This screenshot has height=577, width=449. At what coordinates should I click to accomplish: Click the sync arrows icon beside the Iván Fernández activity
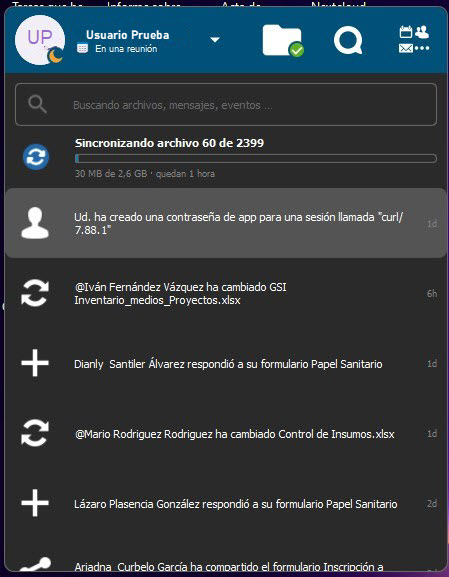click(35, 293)
